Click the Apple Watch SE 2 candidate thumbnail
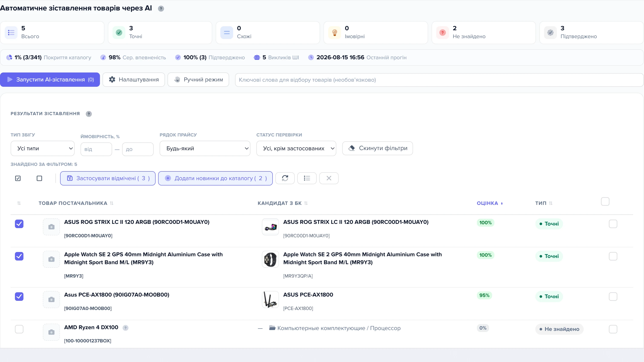 pos(270,259)
